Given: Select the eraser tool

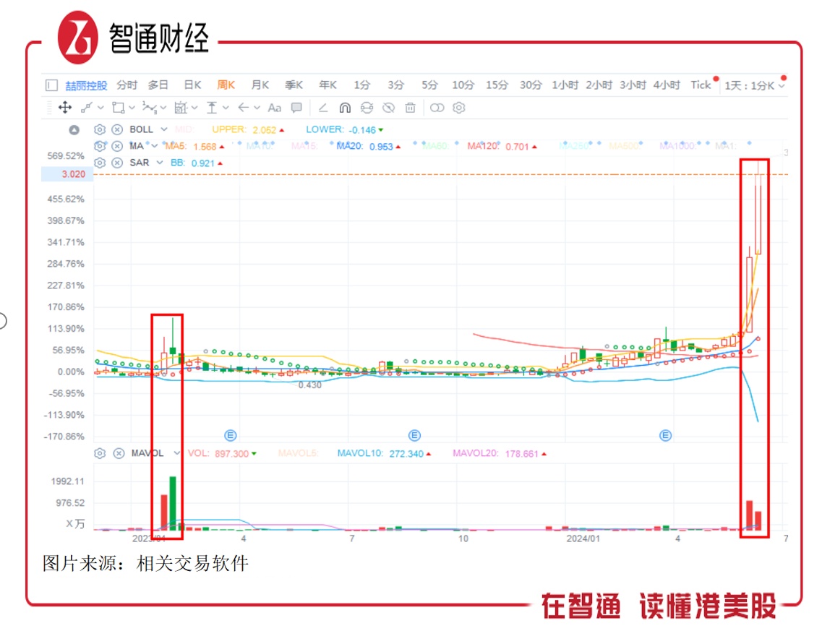Looking at the screenshot, I should click(323, 108).
